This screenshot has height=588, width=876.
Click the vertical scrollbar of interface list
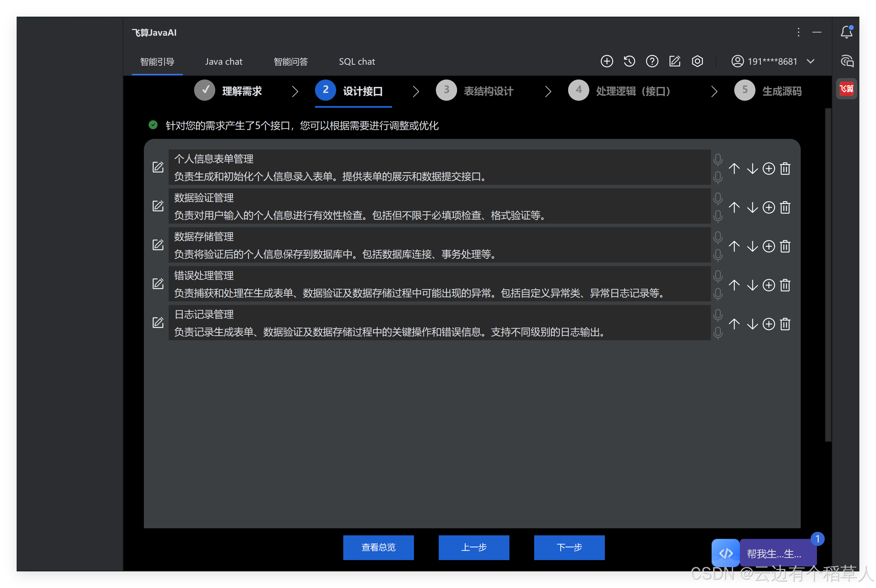[828, 275]
